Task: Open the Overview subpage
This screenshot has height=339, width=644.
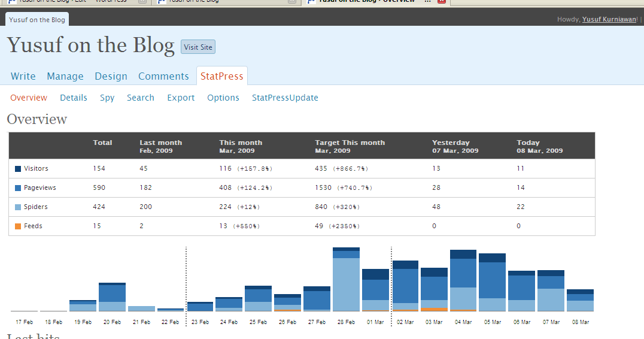Action: pyautogui.click(x=29, y=98)
